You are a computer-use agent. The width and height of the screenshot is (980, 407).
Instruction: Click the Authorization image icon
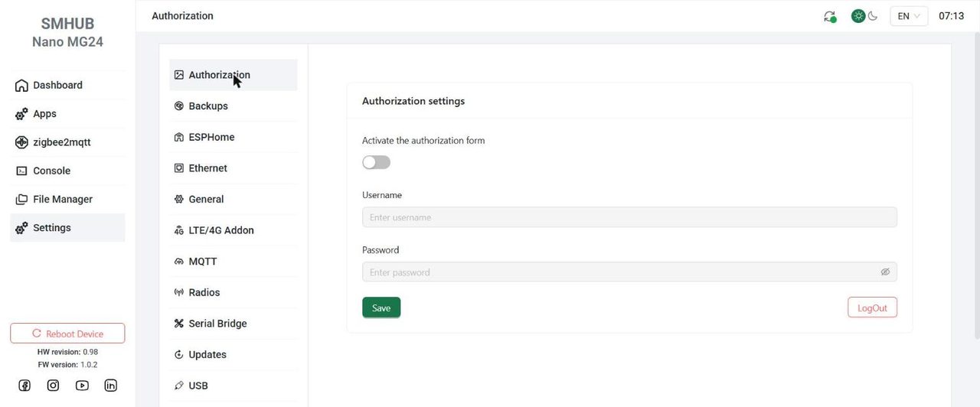(179, 75)
